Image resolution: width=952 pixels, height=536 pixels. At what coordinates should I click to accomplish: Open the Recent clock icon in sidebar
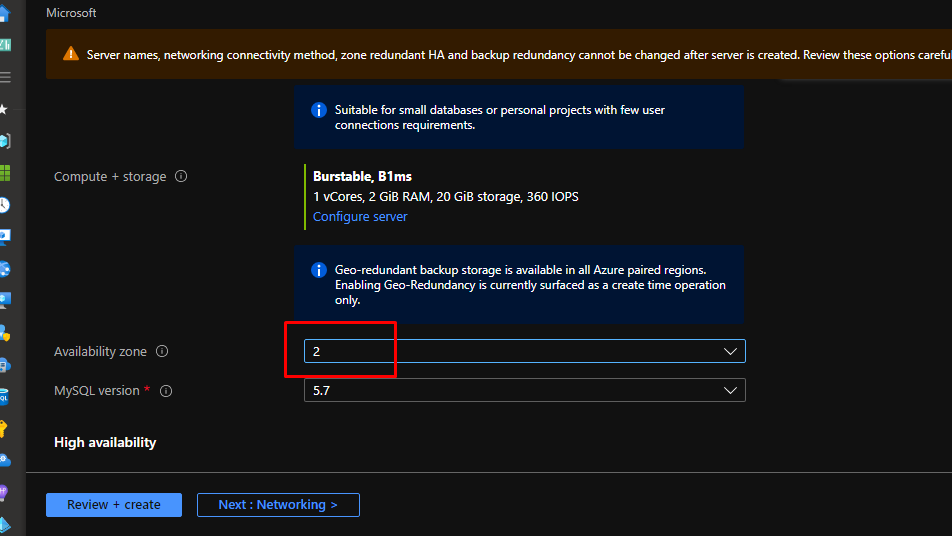(5, 205)
